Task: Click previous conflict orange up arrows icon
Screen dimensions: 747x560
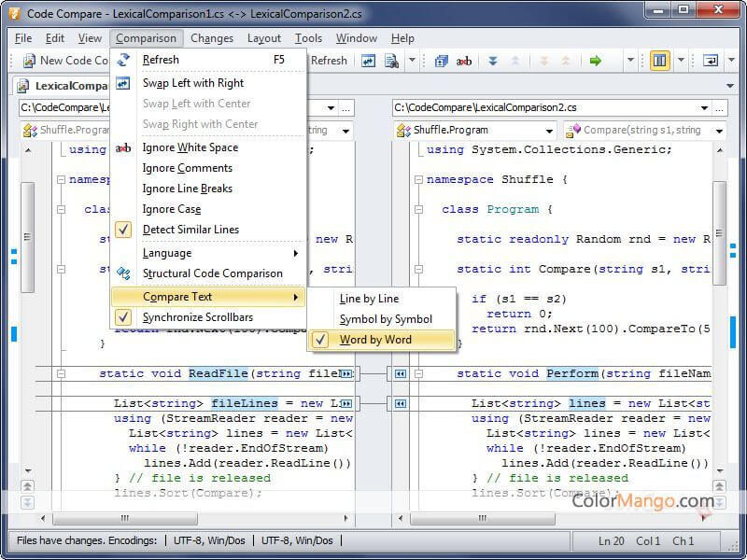Action: 566,61
